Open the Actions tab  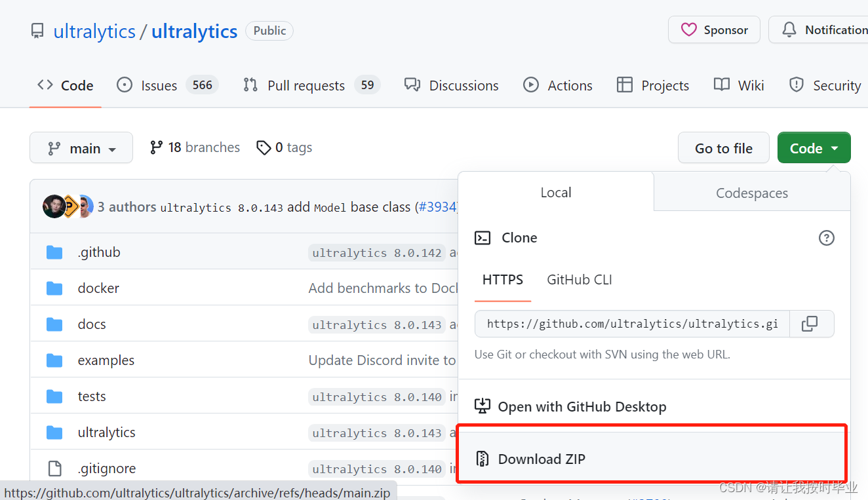[x=558, y=85]
